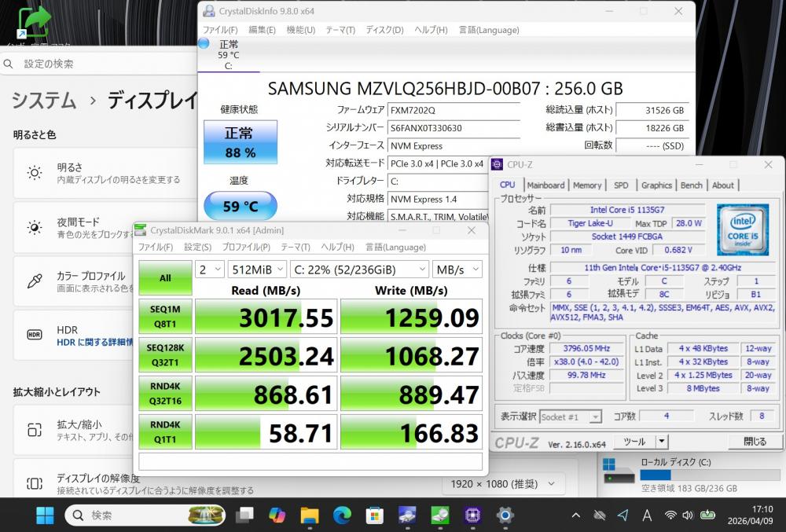Open the MB/s unit dropdown

point(456,270)
